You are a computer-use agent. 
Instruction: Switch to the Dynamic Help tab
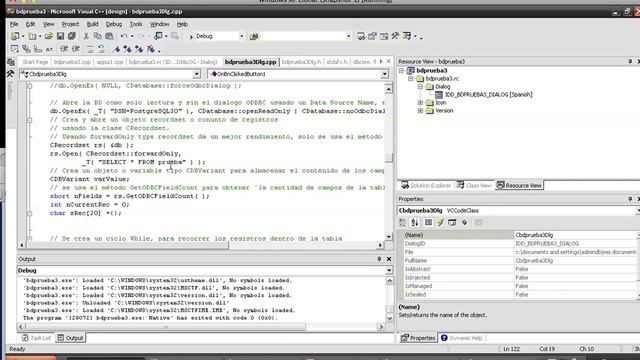pyautogui.click(x=462, y=338)
